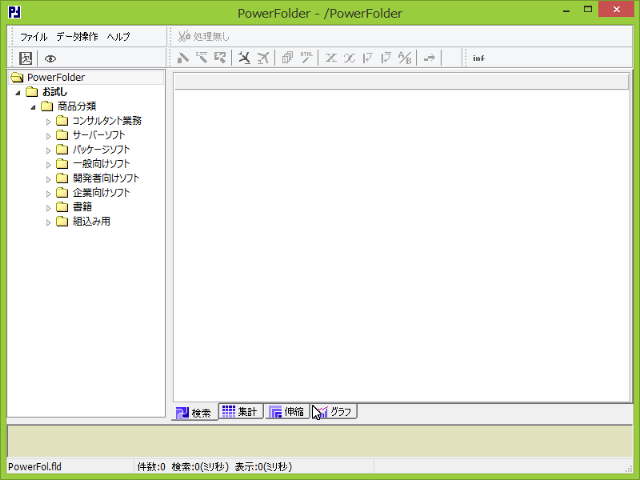Select the 開発者向けソフト tree item
The width and height of the screenshot is (640, 480).
point(106,178)
